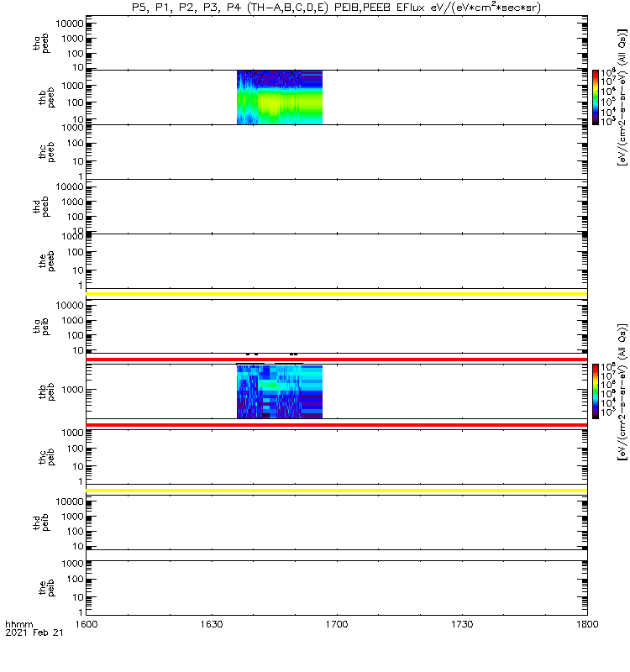Click the plot title mentioning PEIB,PEEB EFlux
The height and width of the screenshot is (672, 630).
(336, 8)
